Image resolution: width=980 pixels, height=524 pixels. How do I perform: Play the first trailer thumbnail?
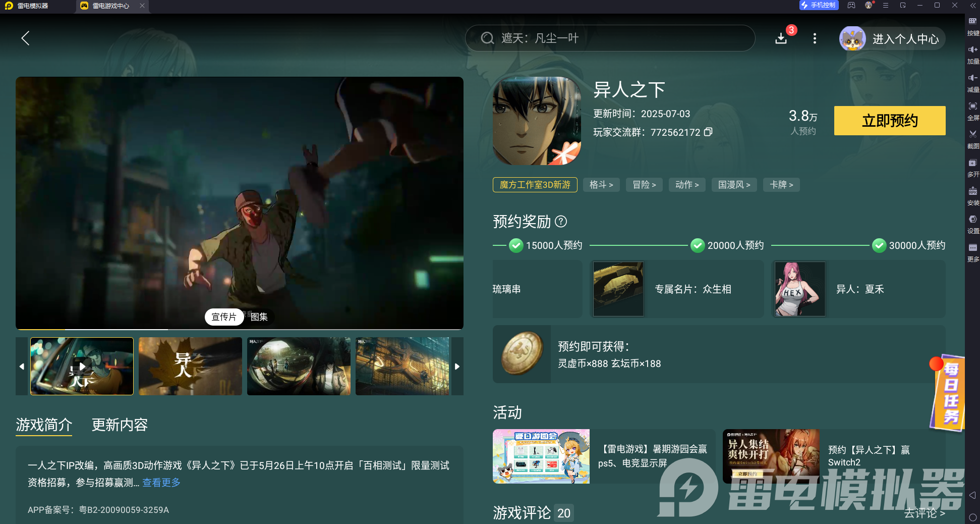coord(82,366)
